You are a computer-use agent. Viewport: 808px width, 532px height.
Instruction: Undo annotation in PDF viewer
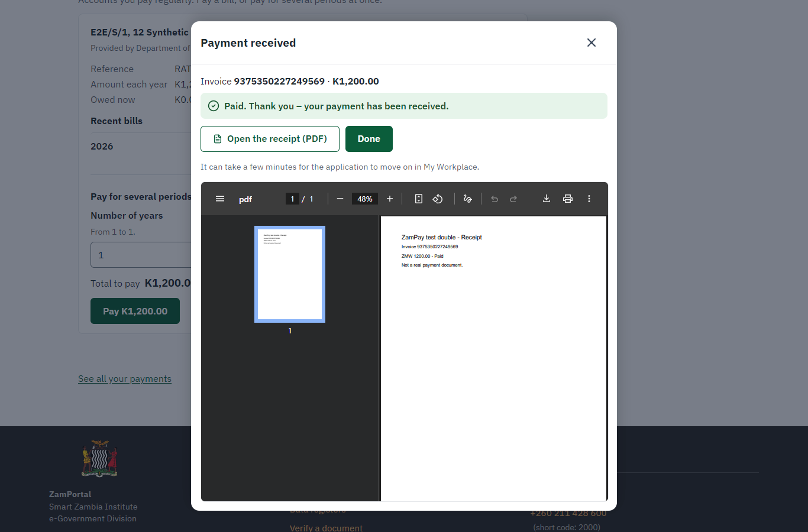pyautogui.click(x=495, y=199)
